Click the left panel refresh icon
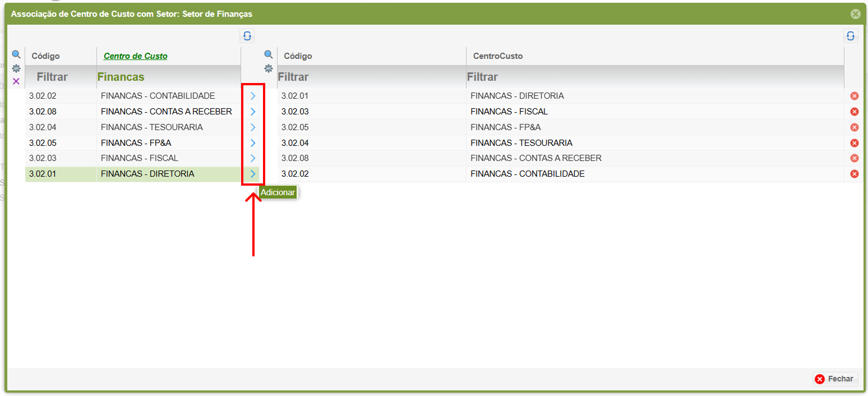Viewport: 868px width, 396px height. point(247,36)
